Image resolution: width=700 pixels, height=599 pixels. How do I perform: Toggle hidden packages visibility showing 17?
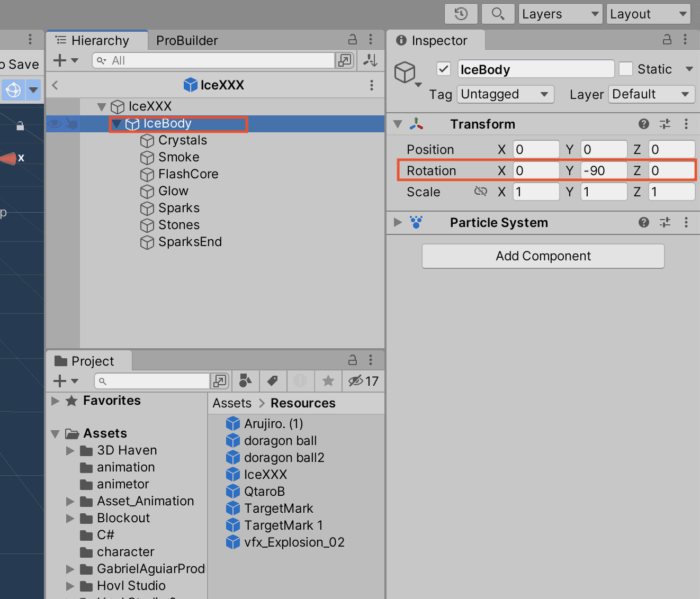point(362,381)
